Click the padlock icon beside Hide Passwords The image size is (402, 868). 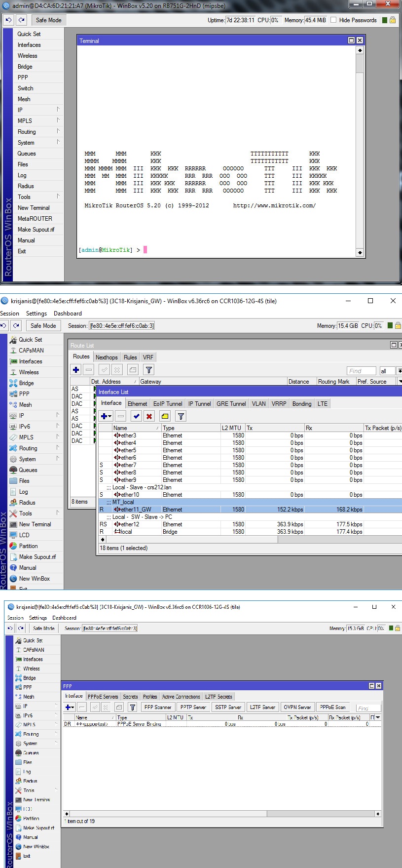coord(393,20)
